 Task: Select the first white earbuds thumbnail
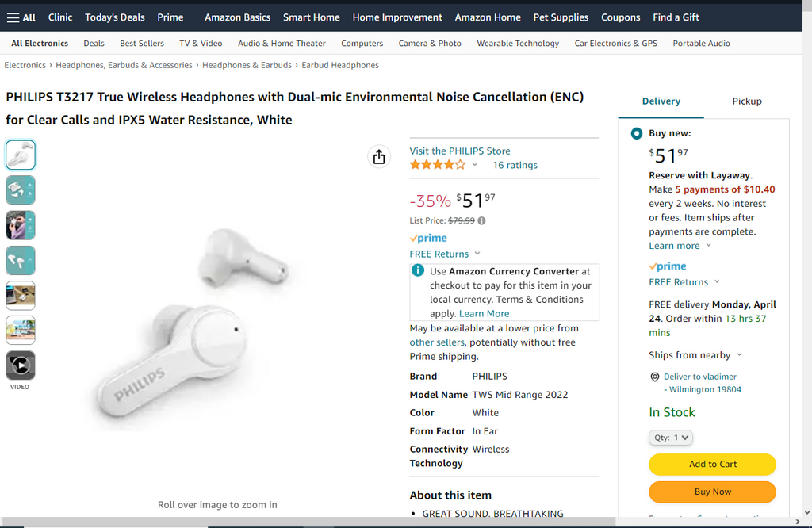click(x=21, y=155)
